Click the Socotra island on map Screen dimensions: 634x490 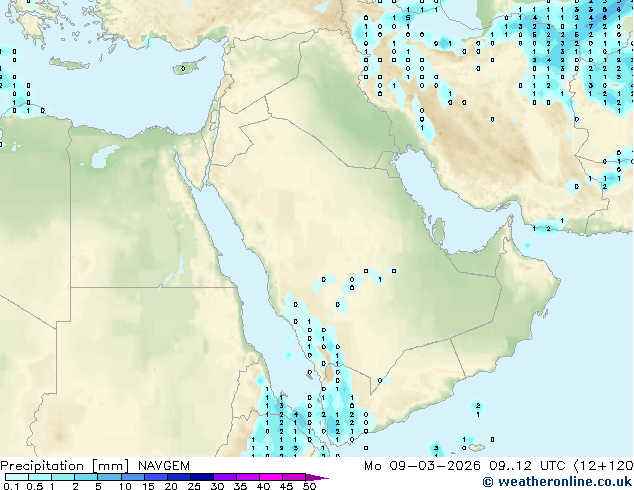(x=477, y=448)
